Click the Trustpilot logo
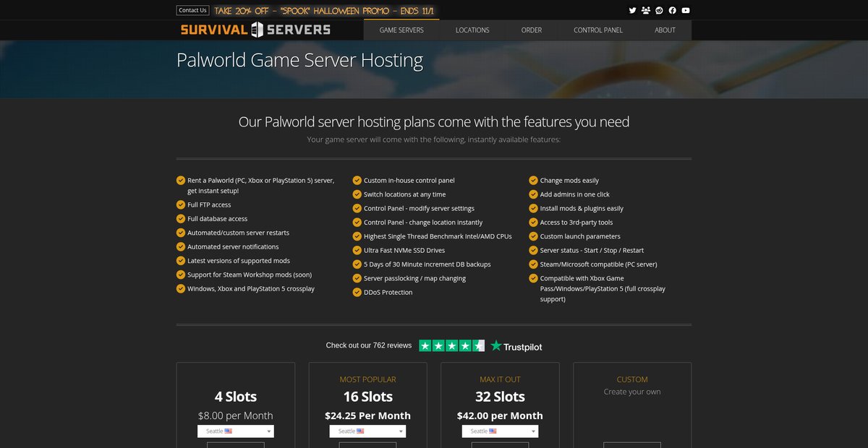Image resolution: width=868 pixels, height=448 pixels. tap(516, 346)
